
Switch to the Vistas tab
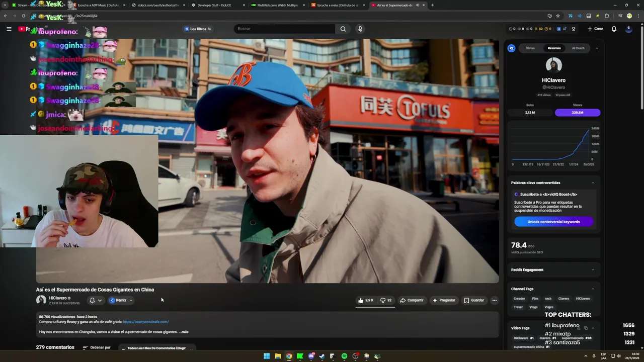point(530,48)
